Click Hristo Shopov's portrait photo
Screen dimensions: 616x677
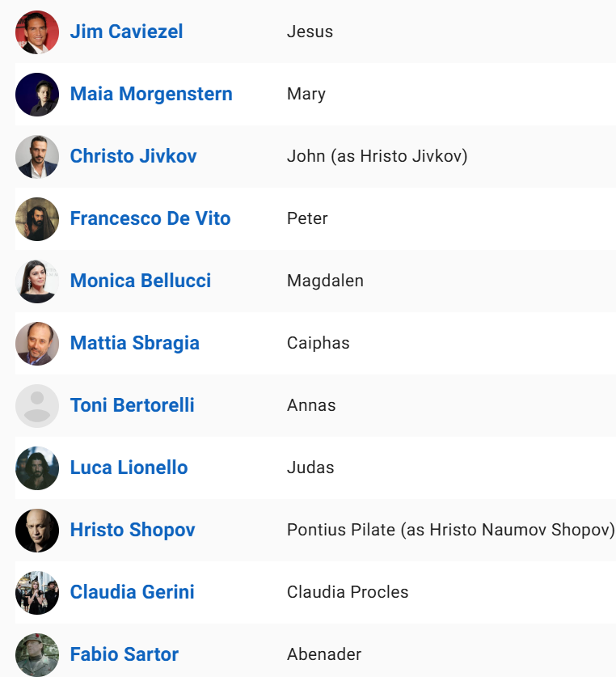[x=37, y=531]
